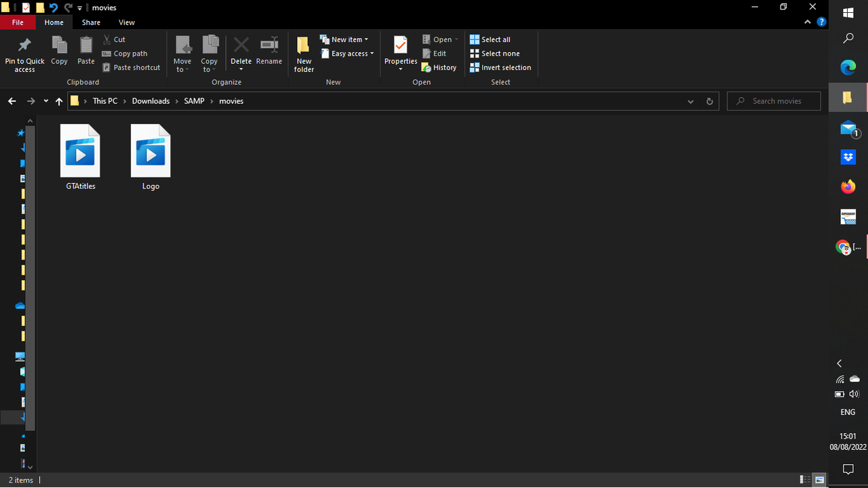Switch to large icons view layout
Screen dimensions: 868x488
coord(819,480)
